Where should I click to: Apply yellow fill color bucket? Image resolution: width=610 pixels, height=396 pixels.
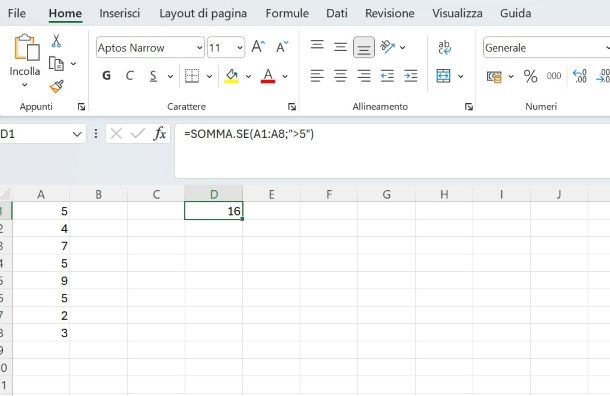click(231, 76)
